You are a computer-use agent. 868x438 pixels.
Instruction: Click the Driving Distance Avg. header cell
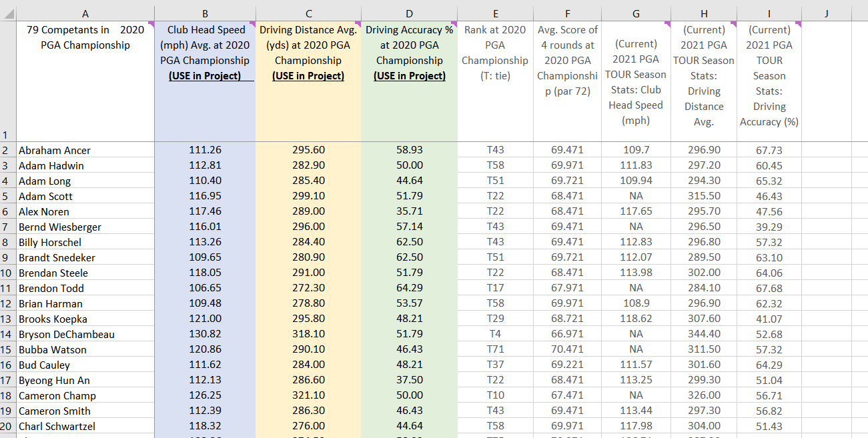[308, 81]
